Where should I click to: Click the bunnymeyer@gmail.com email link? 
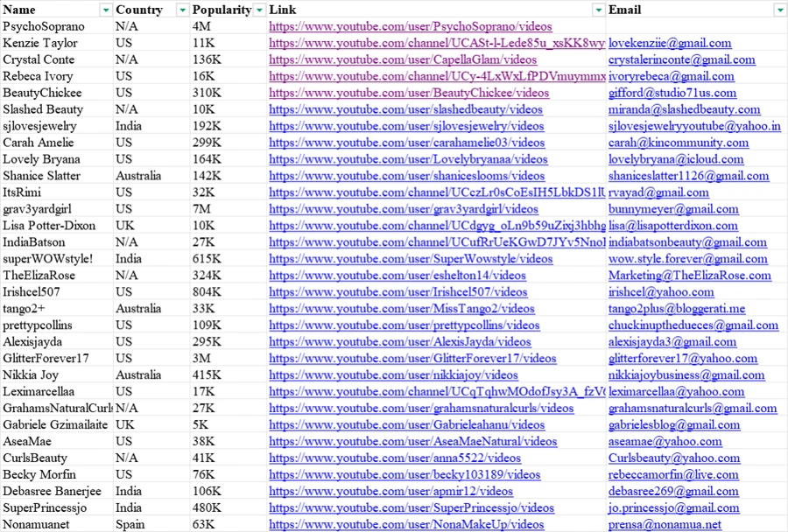pyautogui.click(x=673, y=209)
